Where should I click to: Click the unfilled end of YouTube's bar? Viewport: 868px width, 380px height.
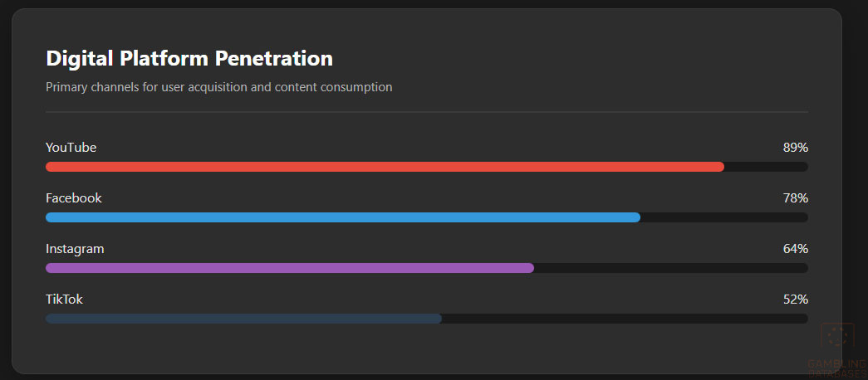(766, 167)
